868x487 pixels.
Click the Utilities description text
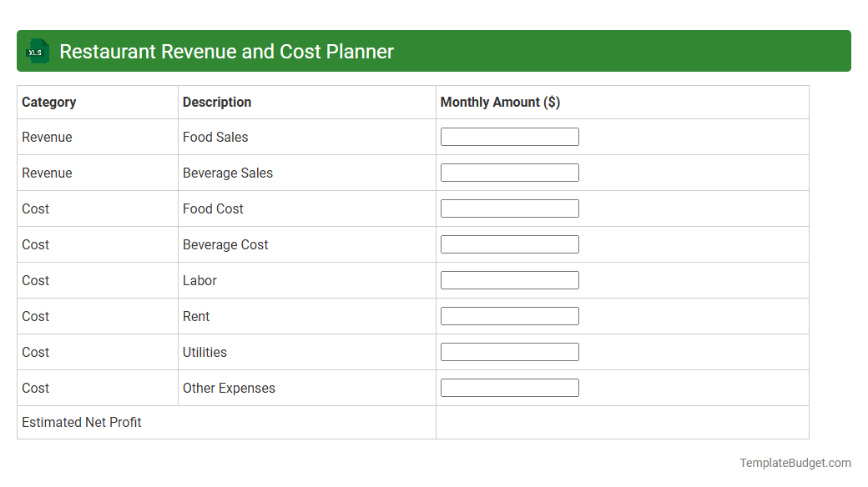[204, 352]
